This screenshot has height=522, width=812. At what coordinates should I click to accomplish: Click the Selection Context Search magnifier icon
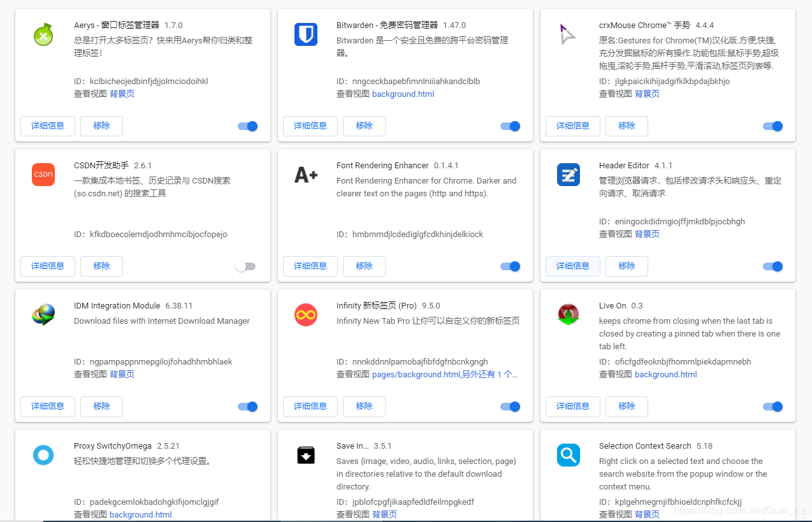(x=569, y=455)
